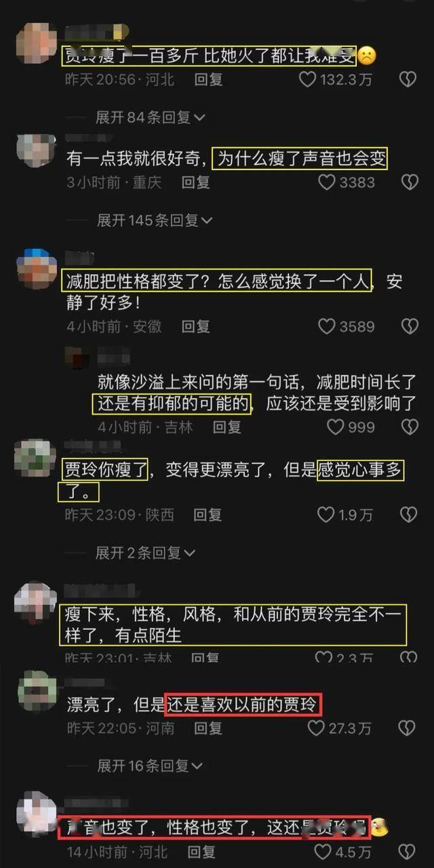
Task: Dislike the 重庆 comment with broken heart
Action: 410,182
